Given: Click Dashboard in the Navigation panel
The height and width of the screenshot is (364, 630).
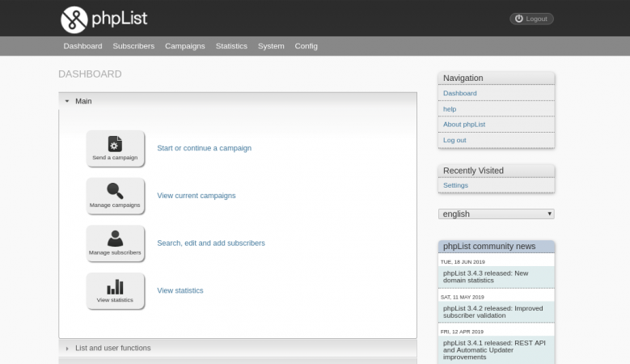Looking at the screenshot, I should click(459, 93).
